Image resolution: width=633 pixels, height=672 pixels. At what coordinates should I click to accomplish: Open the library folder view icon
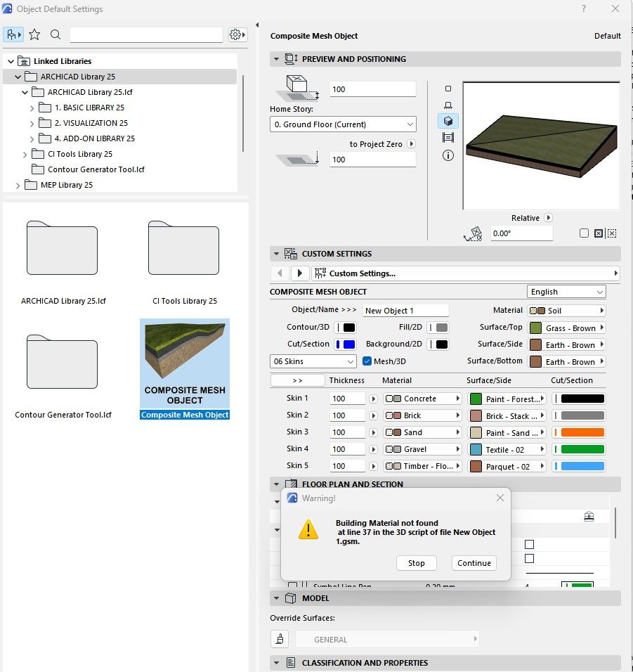[x=13, y=34]
